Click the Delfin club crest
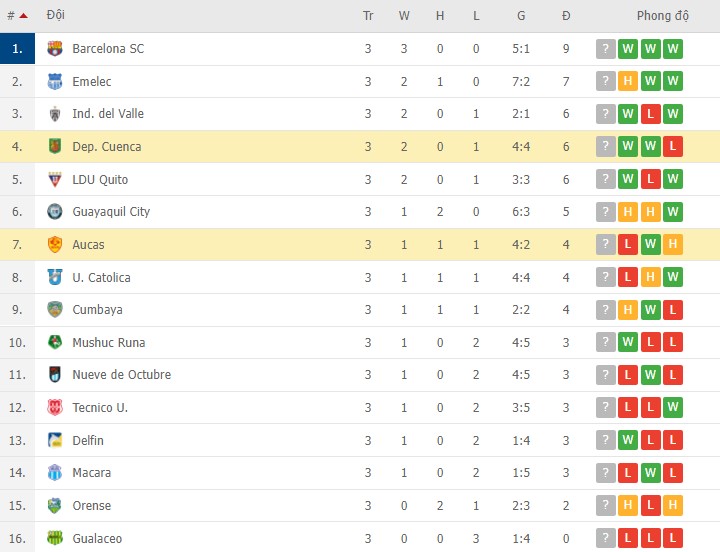The image size is (720, 552). pyautogui.click(x=55, y=441)
